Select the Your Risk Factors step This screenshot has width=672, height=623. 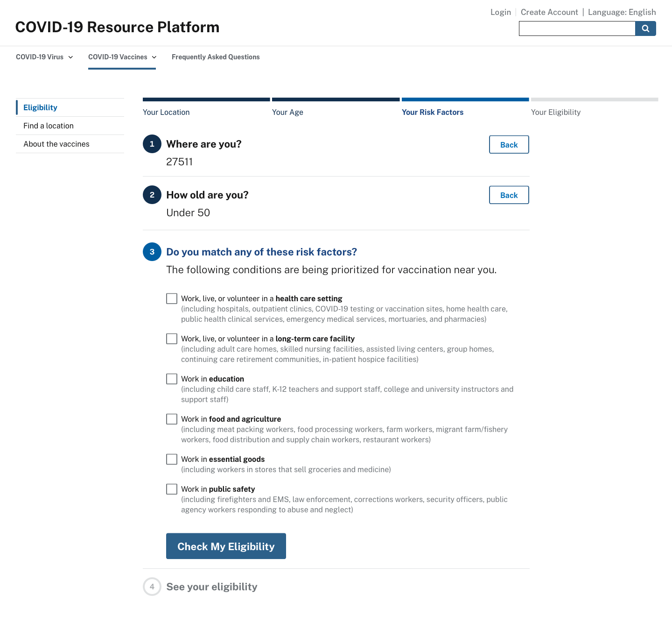(x=433, y=112)
